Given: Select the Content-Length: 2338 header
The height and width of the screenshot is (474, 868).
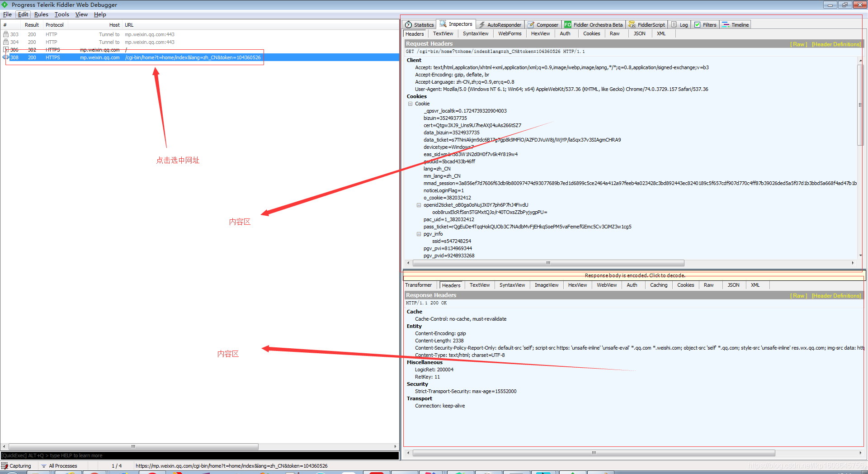Looking at the screenshot, I should coord(439,341).
